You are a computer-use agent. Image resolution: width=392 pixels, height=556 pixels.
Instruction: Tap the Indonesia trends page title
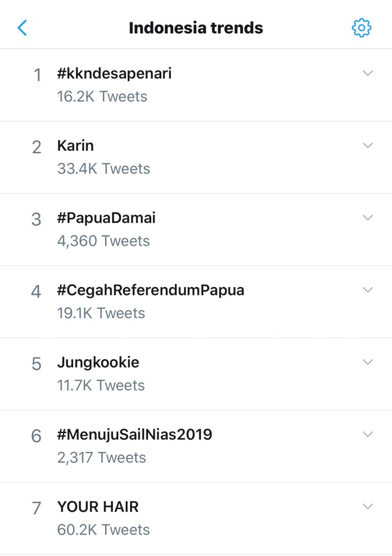(196, 28)
